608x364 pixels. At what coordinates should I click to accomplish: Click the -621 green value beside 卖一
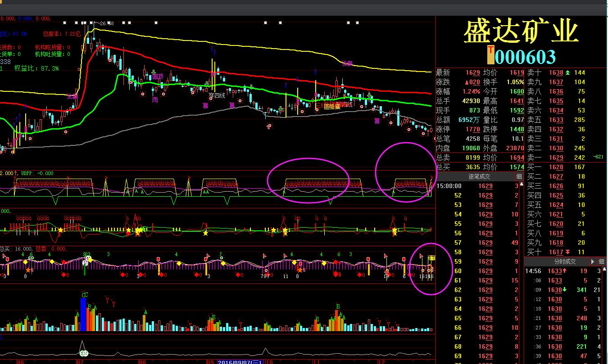point(599,157)
